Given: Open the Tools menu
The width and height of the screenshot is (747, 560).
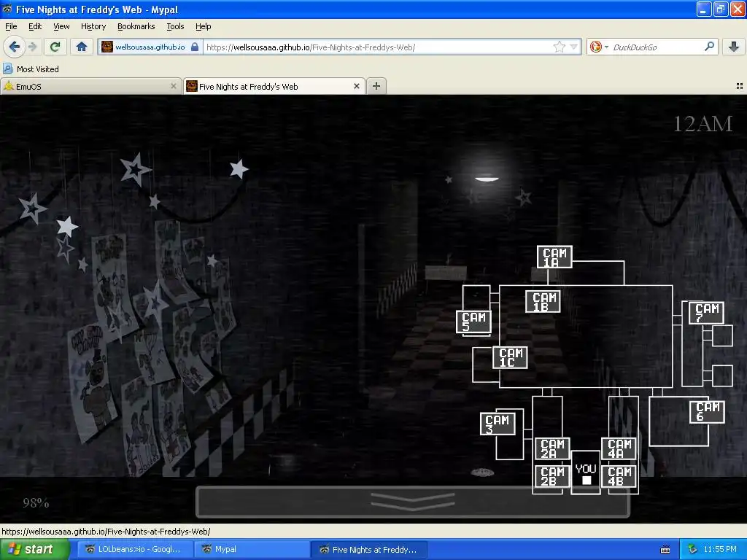Looking at the screenshot, I should tap(175, 26).
